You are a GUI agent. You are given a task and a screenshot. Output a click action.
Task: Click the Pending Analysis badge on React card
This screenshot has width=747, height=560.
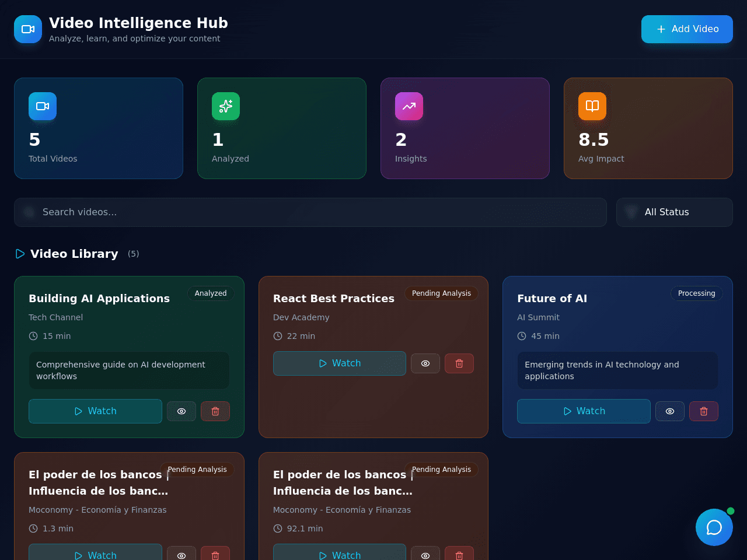point(441,293)
